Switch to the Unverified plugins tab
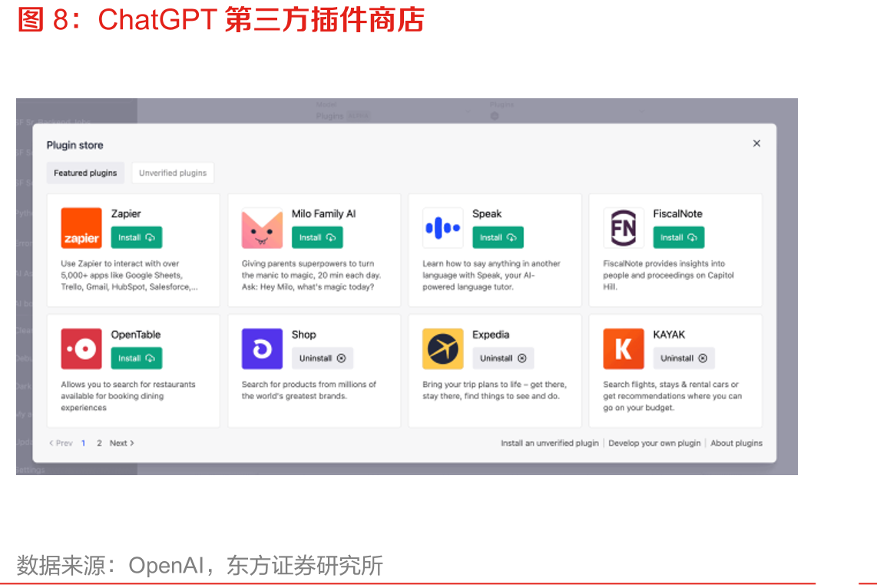 pyautogui.click(x=173, y=173)
